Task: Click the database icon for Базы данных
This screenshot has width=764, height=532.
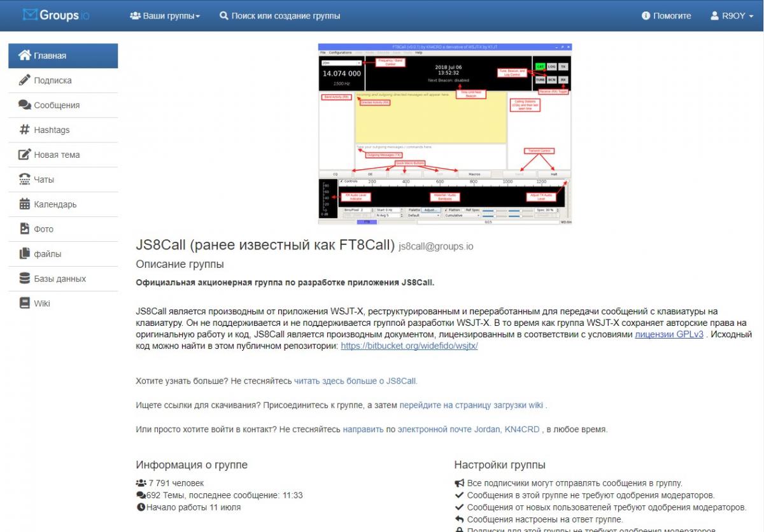Action: pos(25,279)
